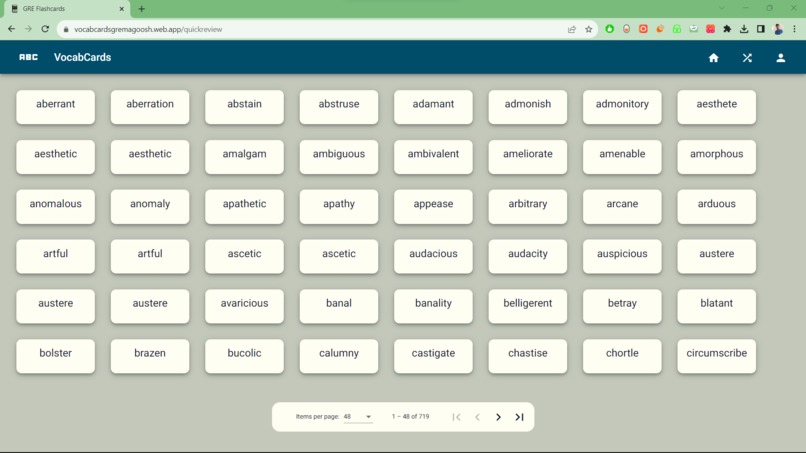
Task: Open the 'circumscribe' word card
Action: pos(717,356)
